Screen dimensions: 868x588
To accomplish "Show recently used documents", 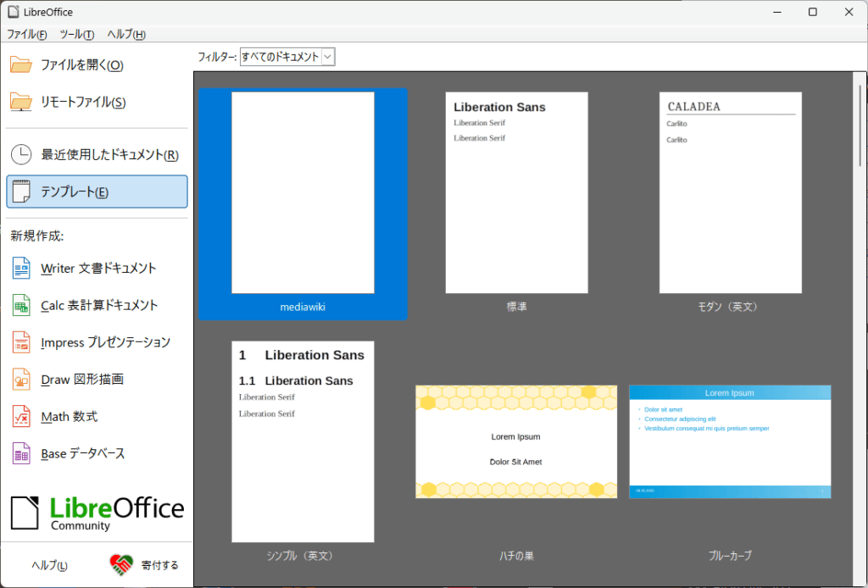I will (102, 154).
